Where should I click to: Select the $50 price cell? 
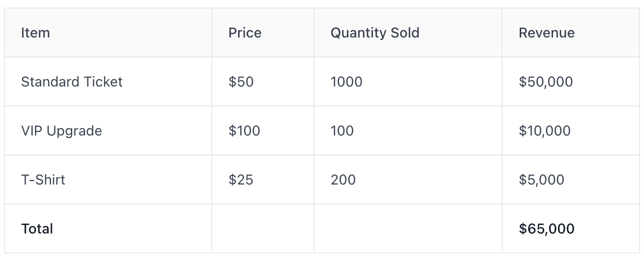[x=241, y=81]
